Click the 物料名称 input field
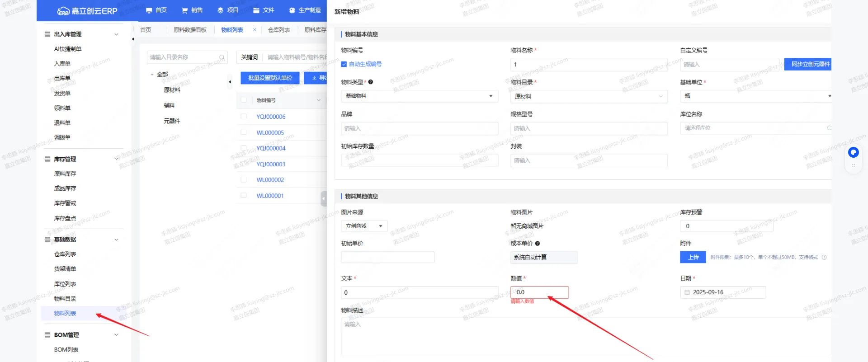The image size is (868, 362). [589, 65]
